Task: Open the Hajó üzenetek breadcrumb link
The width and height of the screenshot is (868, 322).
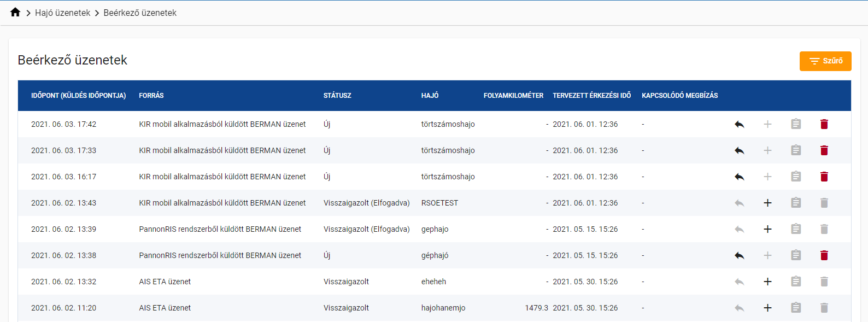Action: [62, 13]
